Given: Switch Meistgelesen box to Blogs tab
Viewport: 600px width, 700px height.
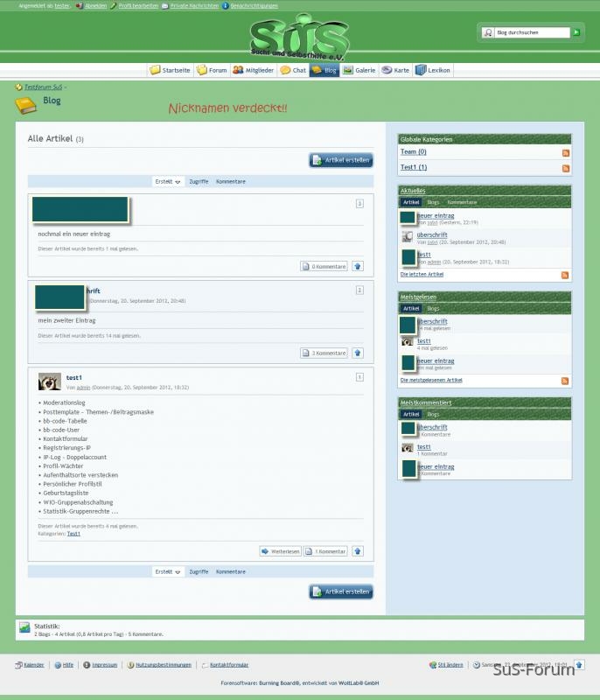Looking at the screenshot, I should pos(433,309).
